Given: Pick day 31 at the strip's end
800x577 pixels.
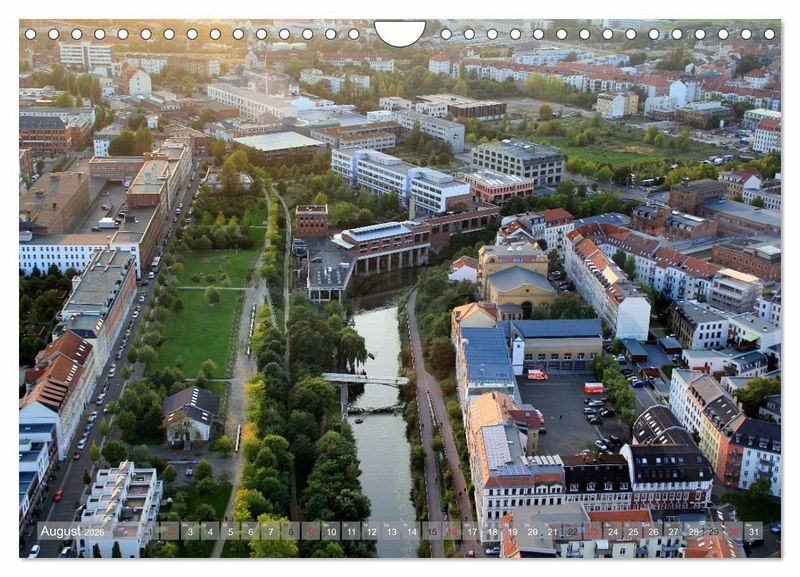Looking at the screenshot, I should (753, 532).
